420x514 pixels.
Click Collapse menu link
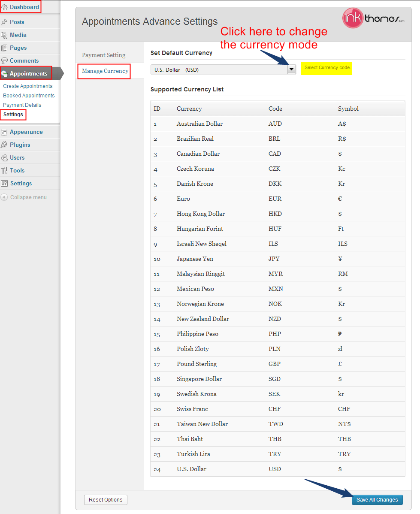pos(28,197)
